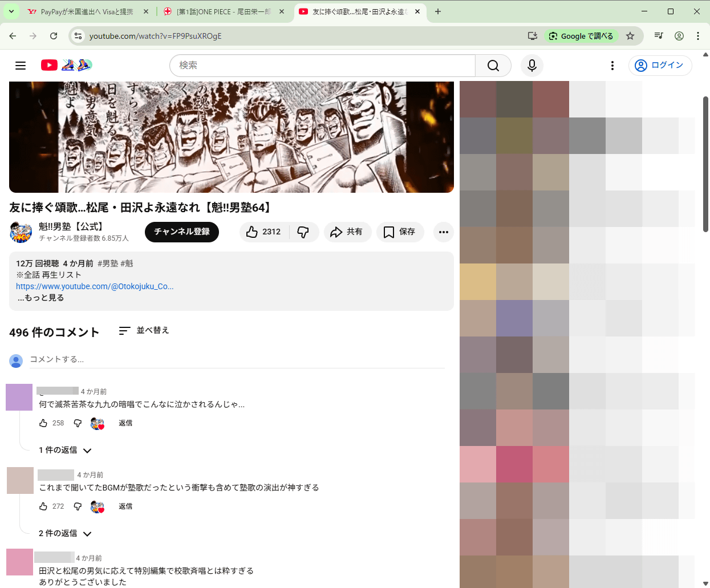This screenshot has height=588, width=710.
Task: Expand 2 件の返信 replies
Action: tap(65, 534)
